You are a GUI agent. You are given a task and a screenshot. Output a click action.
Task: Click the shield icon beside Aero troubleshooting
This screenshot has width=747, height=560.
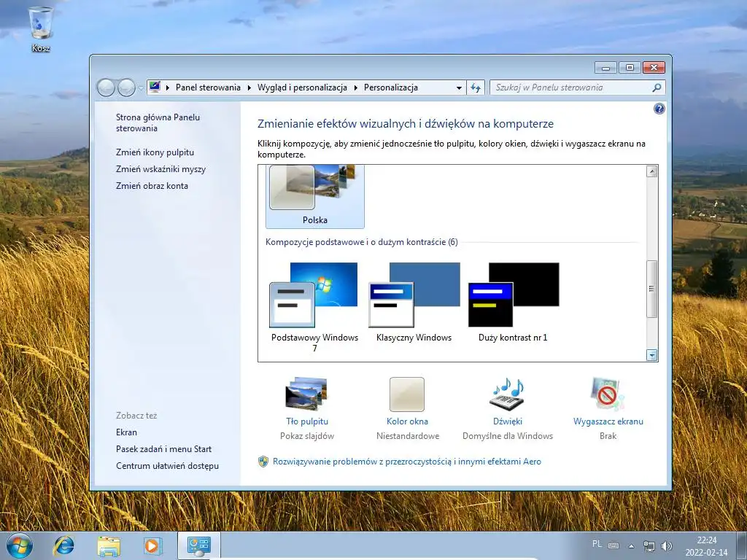[x=263, y=462]
